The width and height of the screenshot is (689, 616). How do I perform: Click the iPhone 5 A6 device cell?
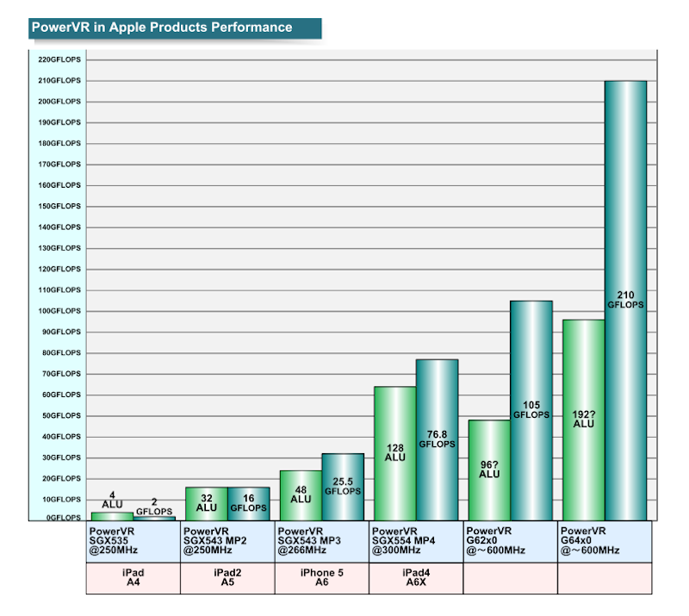pyautogui.click(x=321, y=578)
